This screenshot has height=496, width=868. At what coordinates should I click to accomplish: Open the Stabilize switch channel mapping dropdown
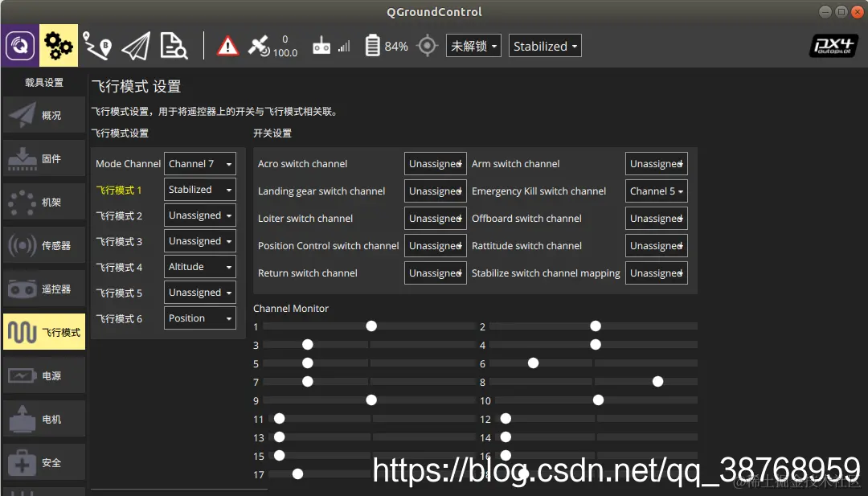(657, 273)
